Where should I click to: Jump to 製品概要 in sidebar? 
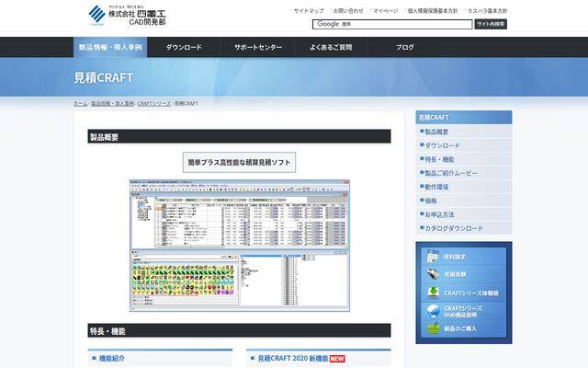pos(463,132)
